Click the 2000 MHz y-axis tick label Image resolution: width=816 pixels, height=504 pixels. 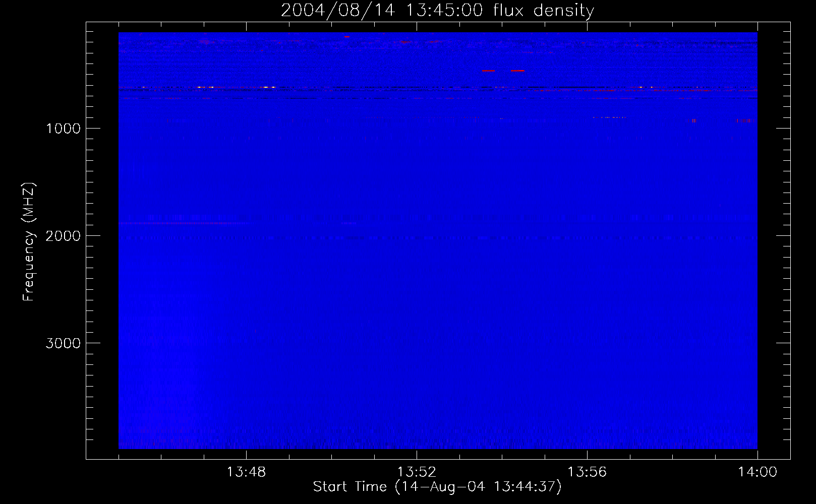(x=63, y=236)
